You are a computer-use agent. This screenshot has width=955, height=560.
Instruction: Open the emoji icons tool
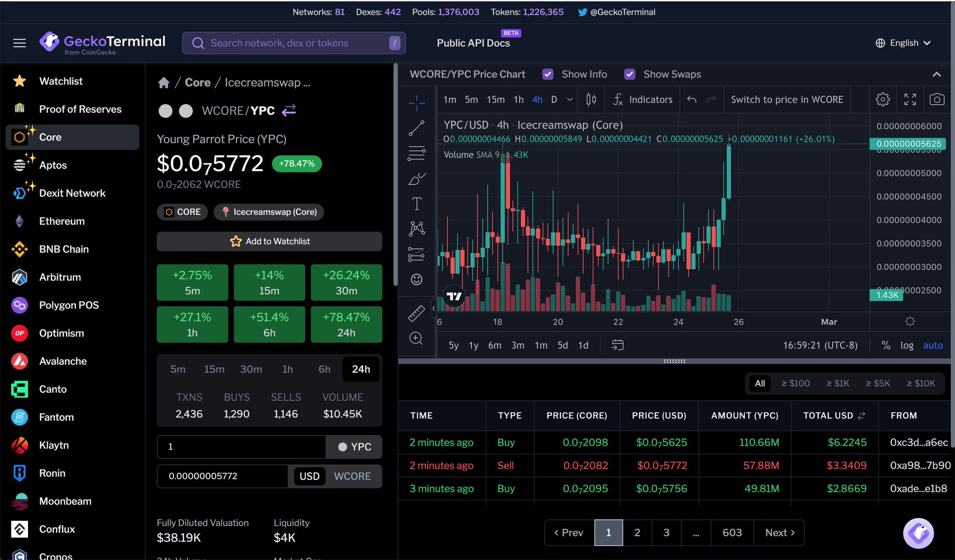click(x=416, y=279)
